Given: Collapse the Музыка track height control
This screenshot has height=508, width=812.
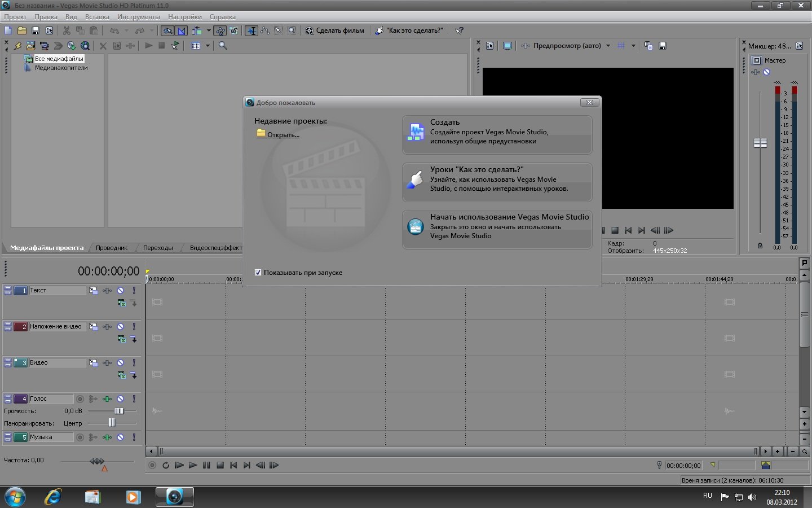Looking at the screenshot, I should [x=8, y=435].
